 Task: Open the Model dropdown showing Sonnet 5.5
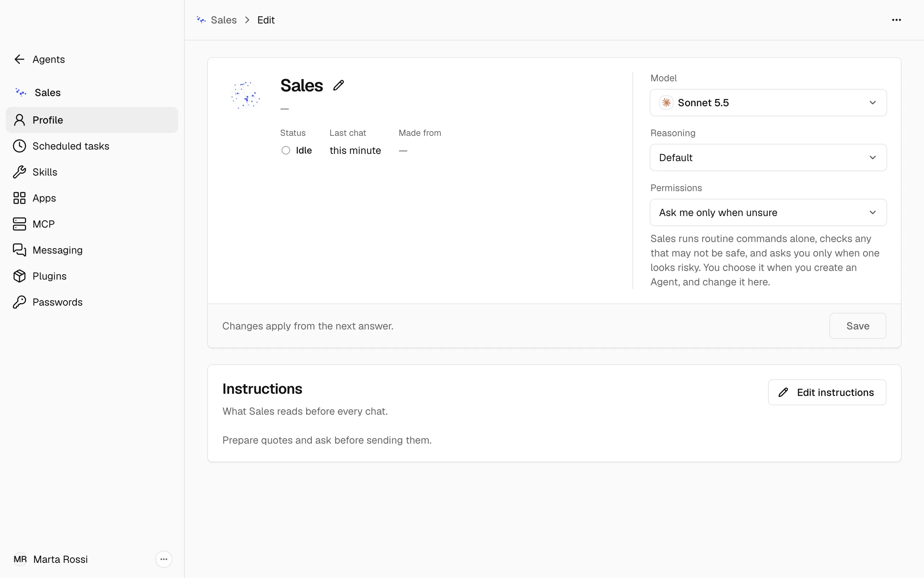[x=768, y=103]
